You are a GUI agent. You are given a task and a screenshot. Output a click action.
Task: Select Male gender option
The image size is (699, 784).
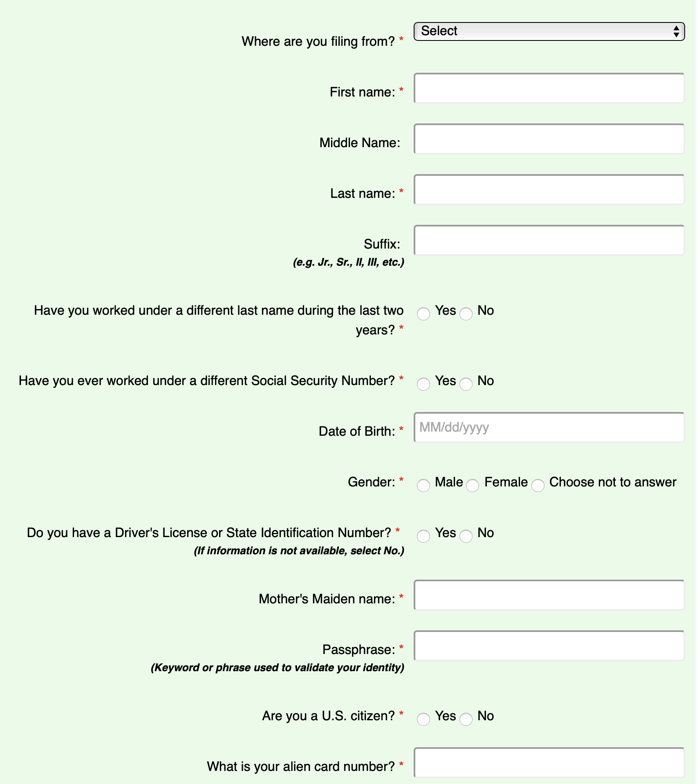(x=423, y=486)
